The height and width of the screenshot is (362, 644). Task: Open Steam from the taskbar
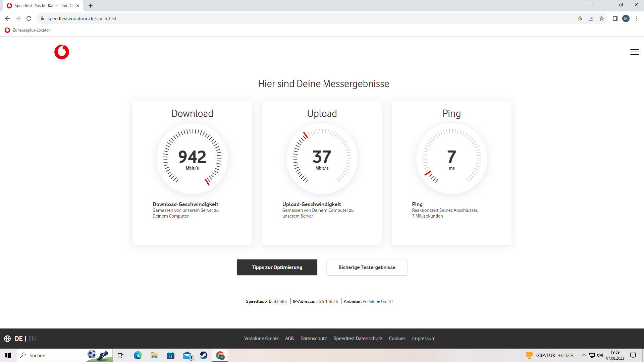coord(204,355)
